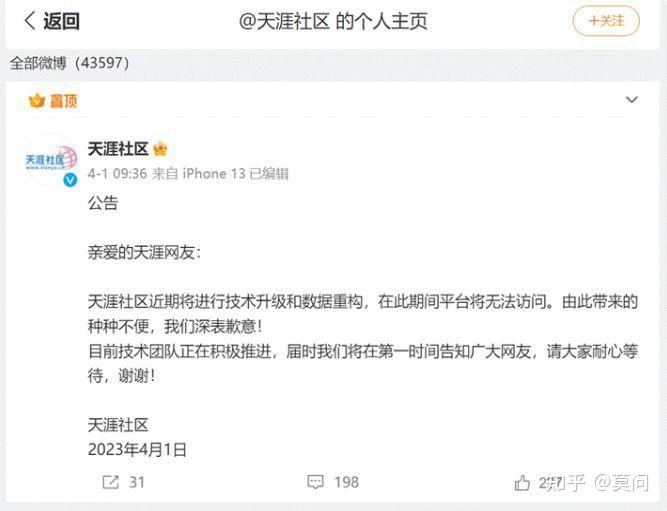This screenshot has width=667, height=511.
Task: Repost using the share icon
Action: tap(111, 482)
